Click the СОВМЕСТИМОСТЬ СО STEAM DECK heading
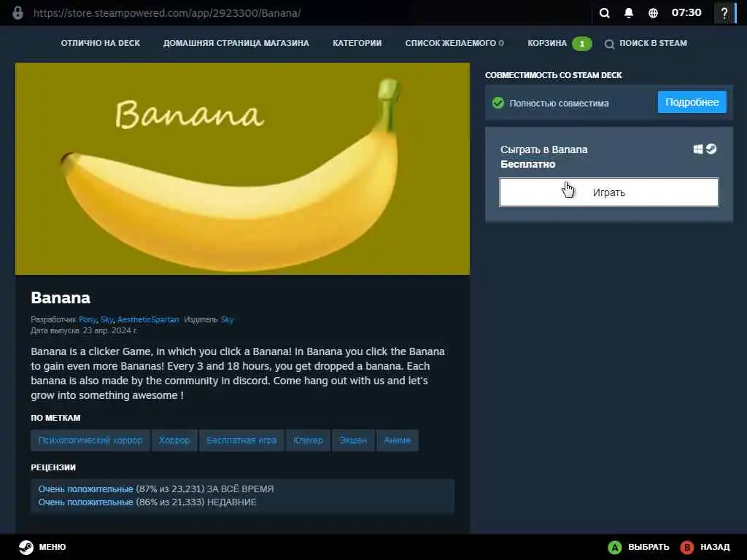Viewport: 747px width, 560px height. pos(554,75)
